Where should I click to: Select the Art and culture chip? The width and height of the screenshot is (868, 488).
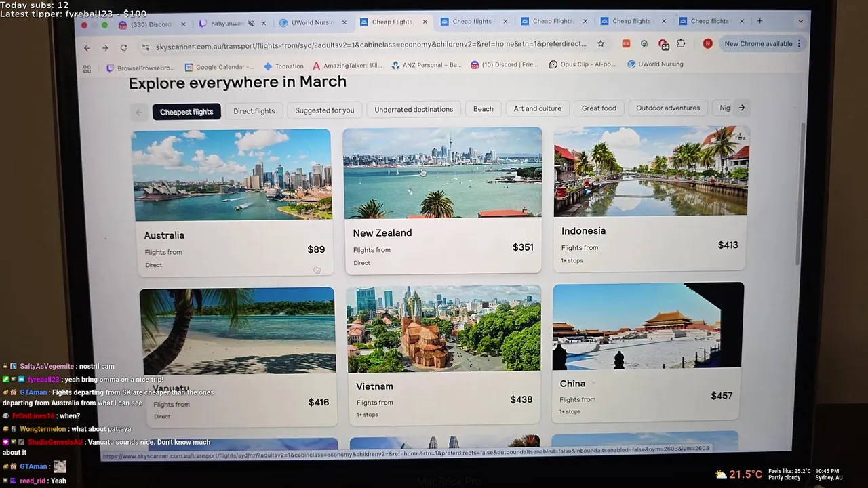click(538, 108)
